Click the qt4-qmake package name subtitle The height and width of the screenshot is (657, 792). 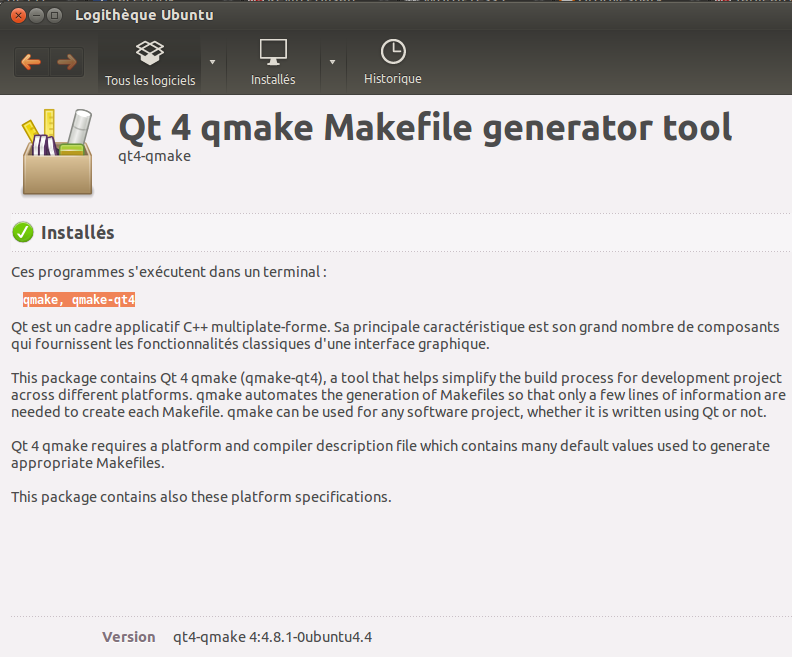(x=155, y=156)
